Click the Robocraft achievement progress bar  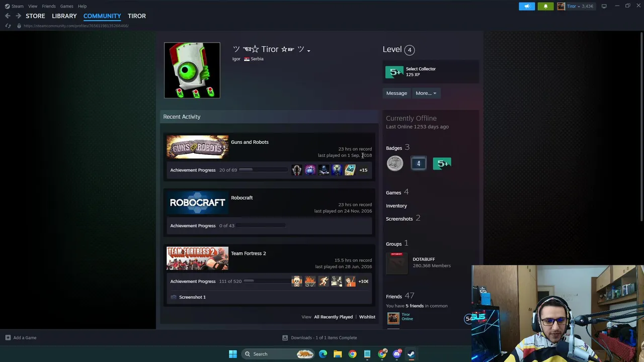(x=262, y=226)
